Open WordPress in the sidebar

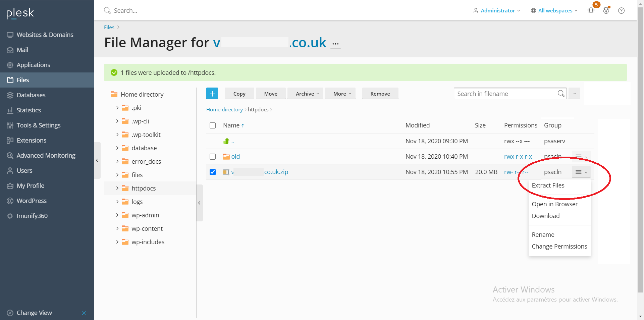point(32,201)
